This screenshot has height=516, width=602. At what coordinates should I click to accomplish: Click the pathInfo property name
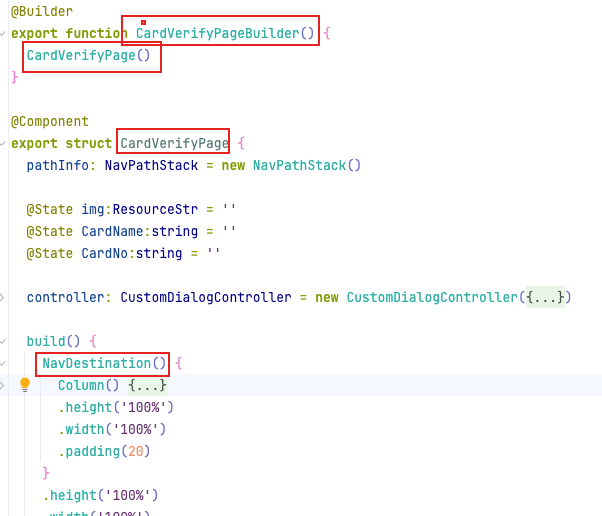pyautogui.click(x=58, y=165)
